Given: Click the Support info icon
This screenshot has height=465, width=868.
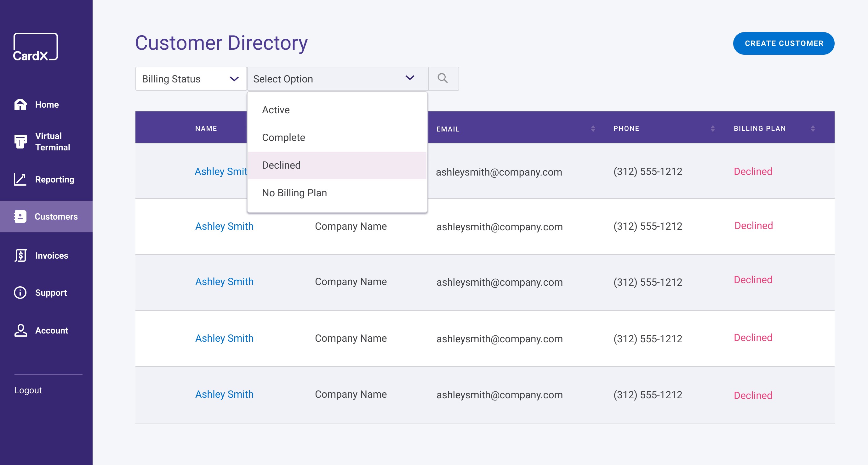Looking at the screenshot, I should 20,293.
